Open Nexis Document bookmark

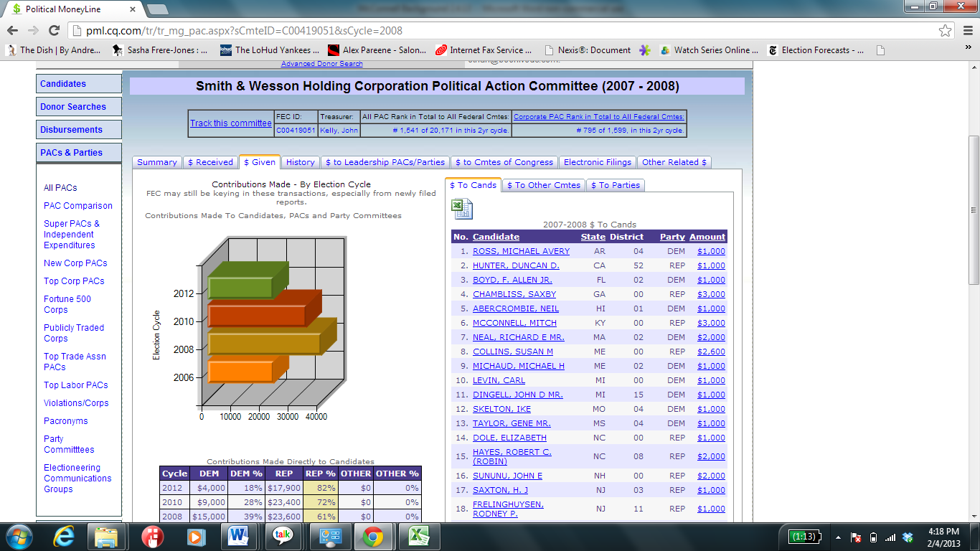(x=588, y=50)
